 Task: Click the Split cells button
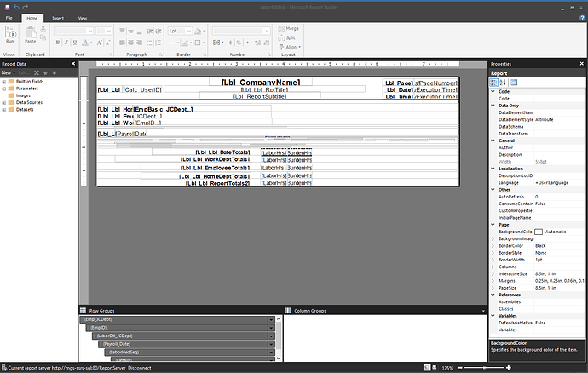287,37
